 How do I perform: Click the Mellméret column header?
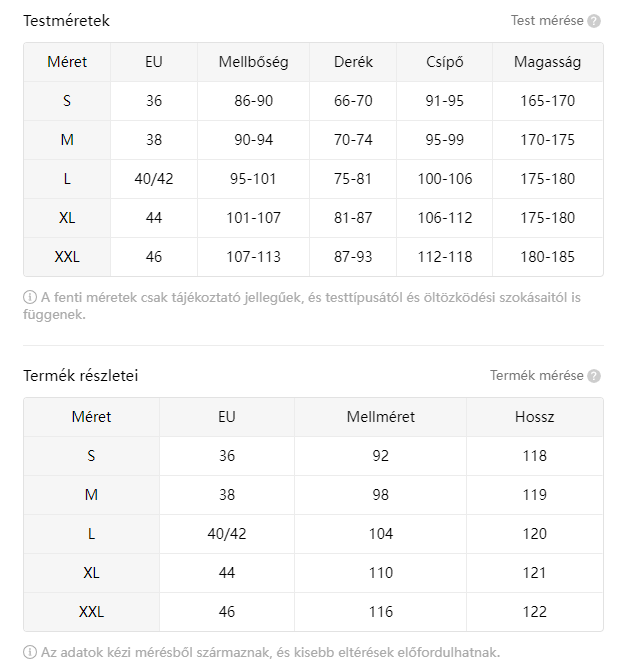(380, 417)
